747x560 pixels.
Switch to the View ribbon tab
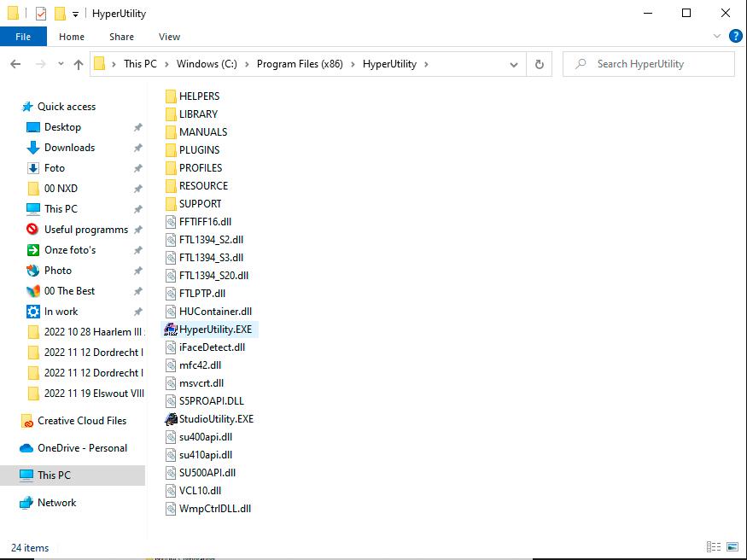click(169, 37)
